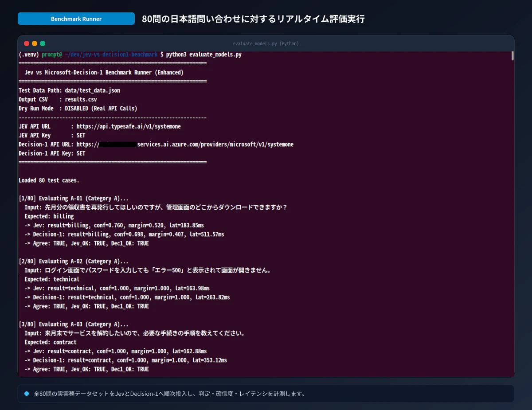Minimize the terminal using the yellow button
The width and height of the screenshot is (532, 410).
click(35, 43)
